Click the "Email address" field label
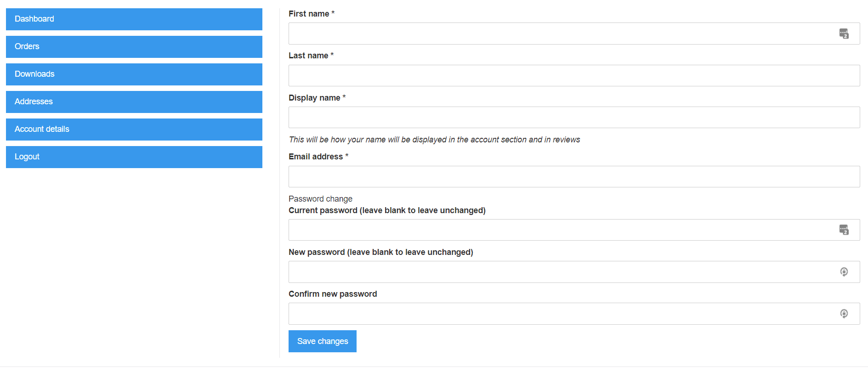868x378 pixels. tap(316, 157)
